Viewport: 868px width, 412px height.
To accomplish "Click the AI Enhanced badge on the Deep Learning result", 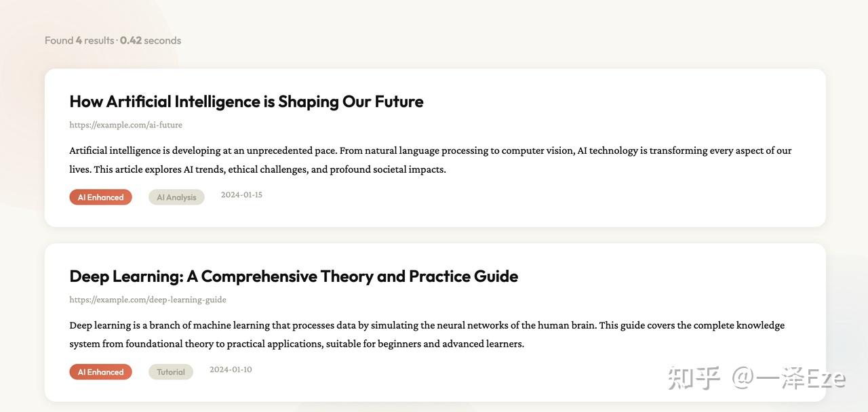I will [100, 372].
